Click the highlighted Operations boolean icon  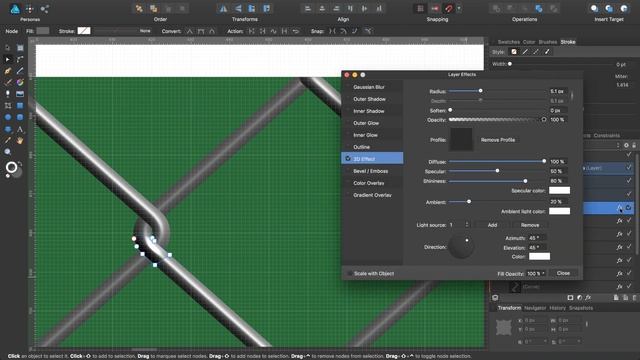539,9
